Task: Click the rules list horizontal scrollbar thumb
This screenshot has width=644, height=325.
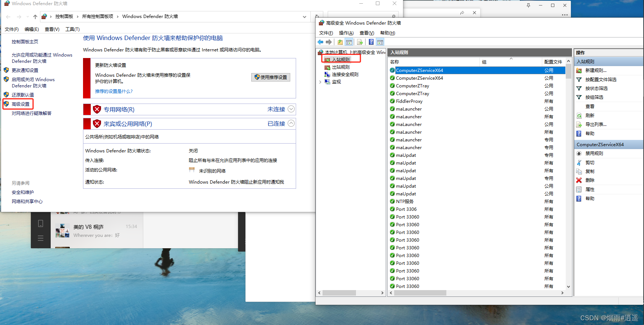Action: pyautogui.click(x=420, y=293)
